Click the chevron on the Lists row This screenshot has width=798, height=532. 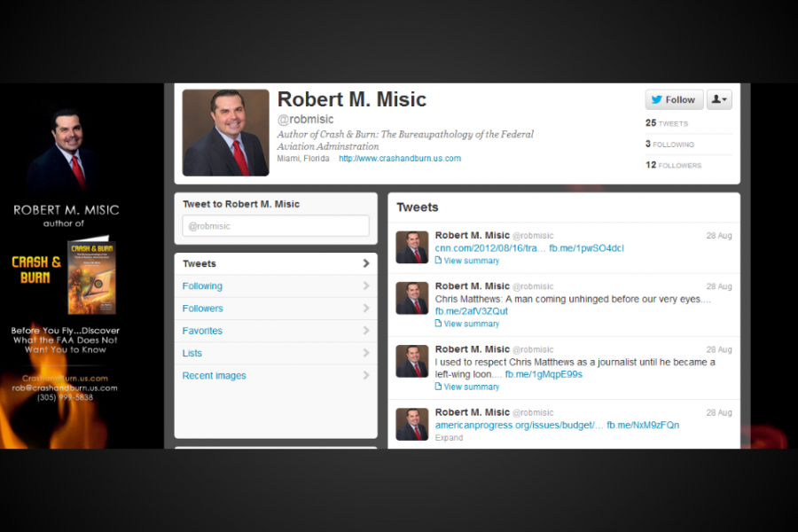(366, 353)
